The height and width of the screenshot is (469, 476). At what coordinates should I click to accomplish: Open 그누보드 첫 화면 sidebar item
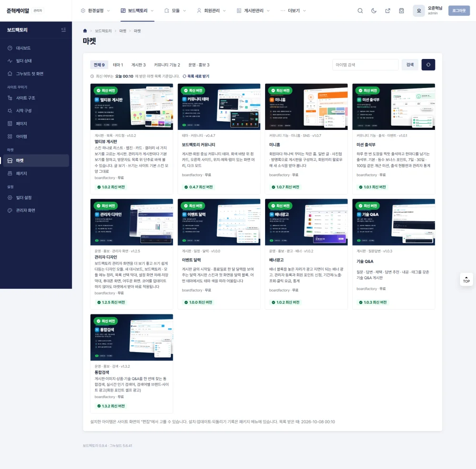coord(36,74)
